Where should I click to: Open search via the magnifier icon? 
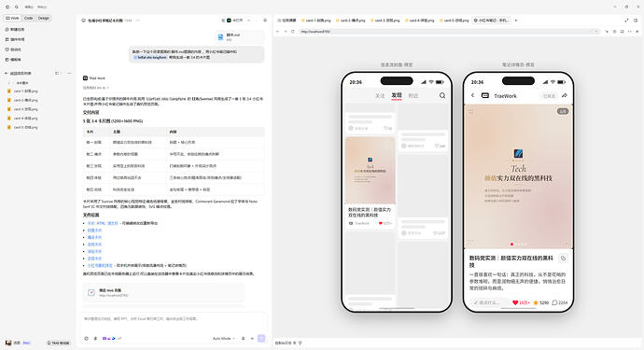coord(17,7)
